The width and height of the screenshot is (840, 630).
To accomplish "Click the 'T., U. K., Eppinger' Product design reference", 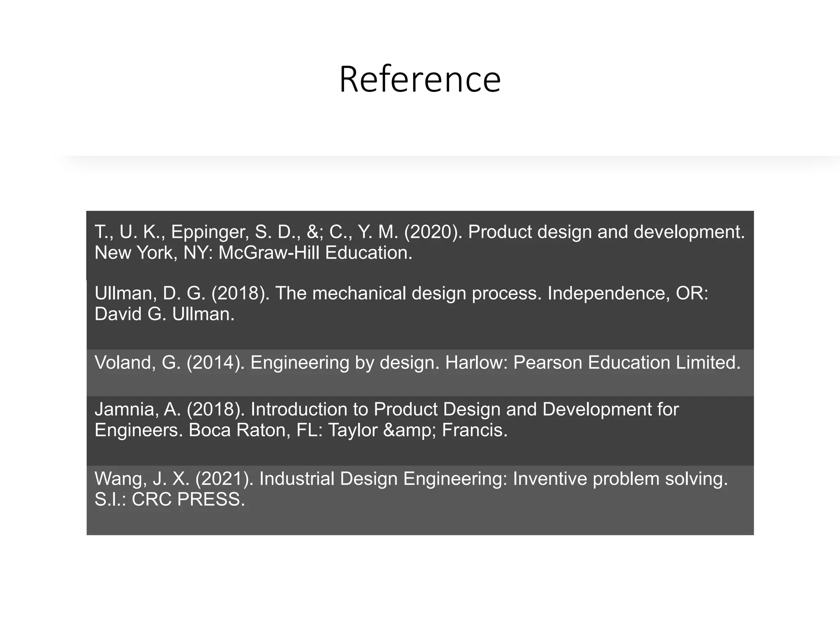I will 420,245.
